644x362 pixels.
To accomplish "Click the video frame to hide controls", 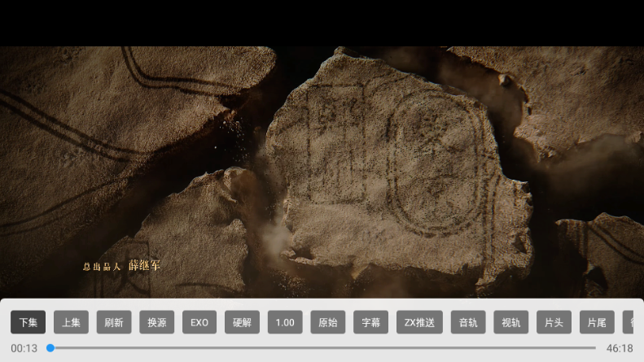I will click(x=322, y=172).
